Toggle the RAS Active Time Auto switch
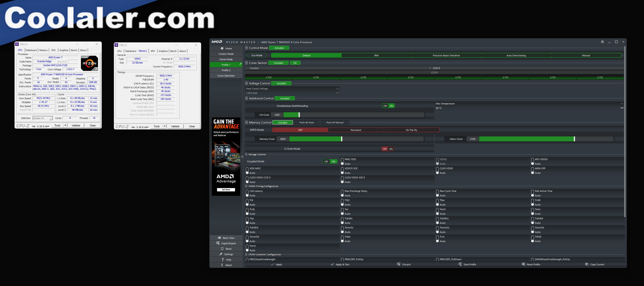The image size is (644, 286). [533, 193]
